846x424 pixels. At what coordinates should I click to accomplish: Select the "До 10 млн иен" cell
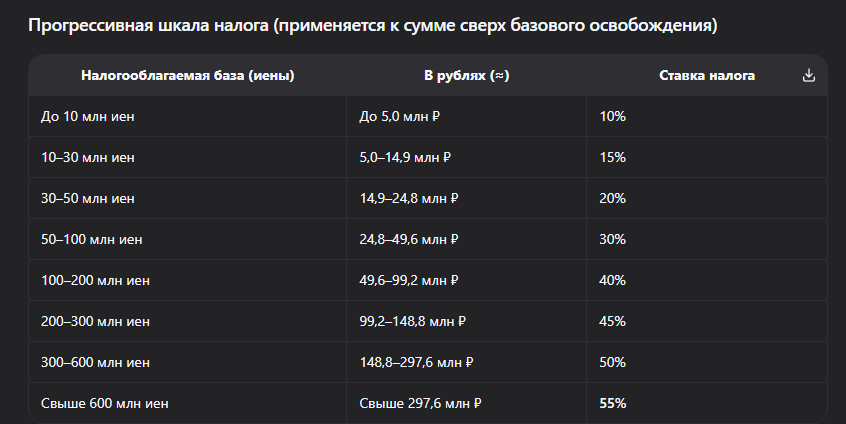pos(87,116)
